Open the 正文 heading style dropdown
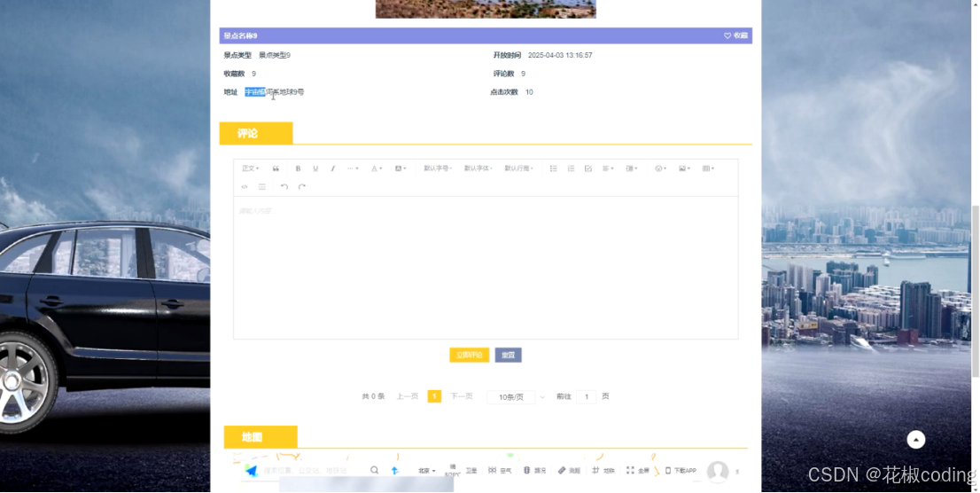Viewport: 980px width, 493px height. point(250,169)
